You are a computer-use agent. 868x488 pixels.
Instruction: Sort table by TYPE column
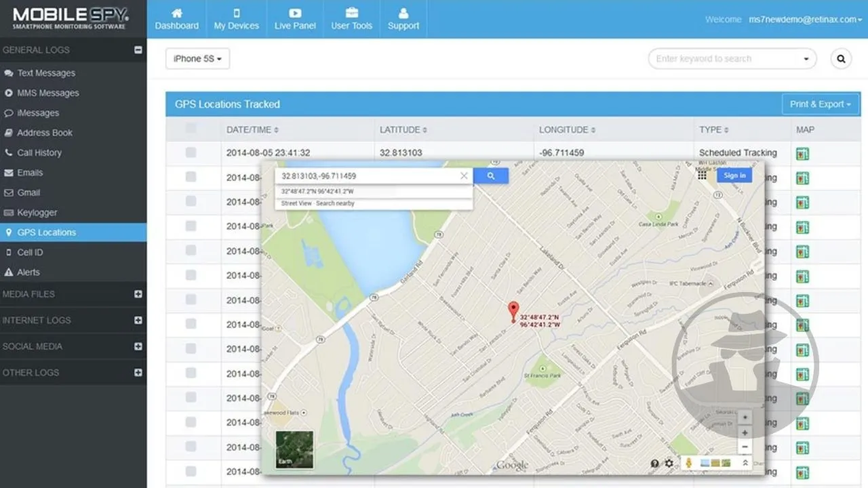coord(714,129)
